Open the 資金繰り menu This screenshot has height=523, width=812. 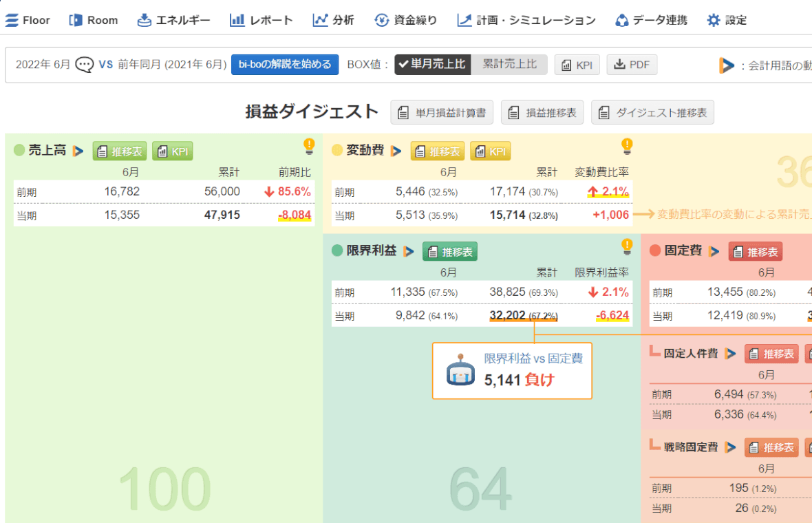(x=405, y=20)
